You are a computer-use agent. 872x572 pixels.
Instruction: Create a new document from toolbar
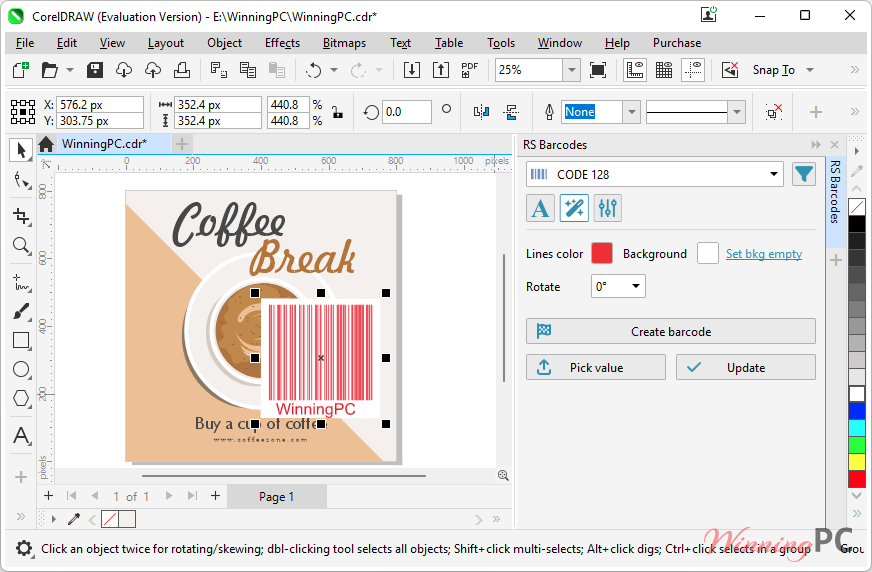click(21, 70)
